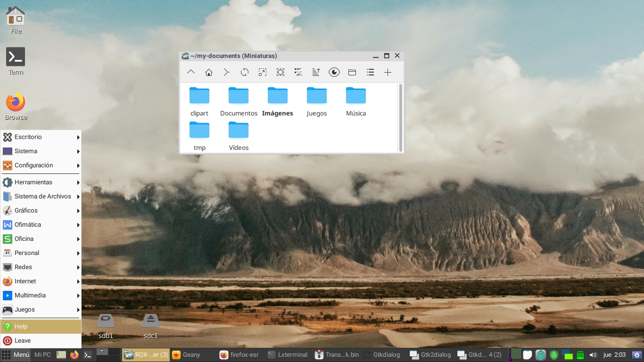Viewport: 644px width, 362px height.
Task: Open the Música folder
Action: (356, 101)
